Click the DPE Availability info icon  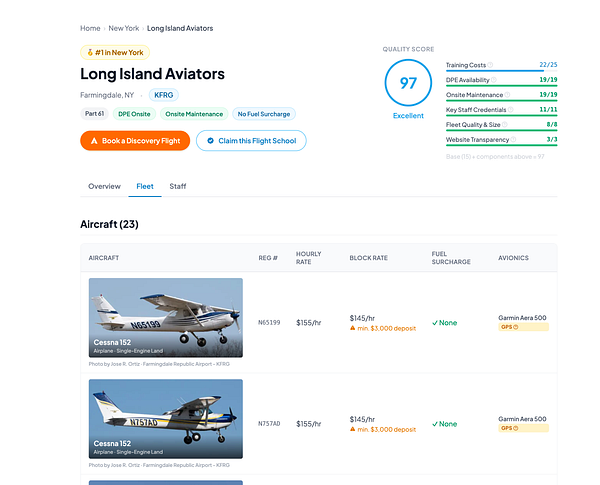coord(494,80)
